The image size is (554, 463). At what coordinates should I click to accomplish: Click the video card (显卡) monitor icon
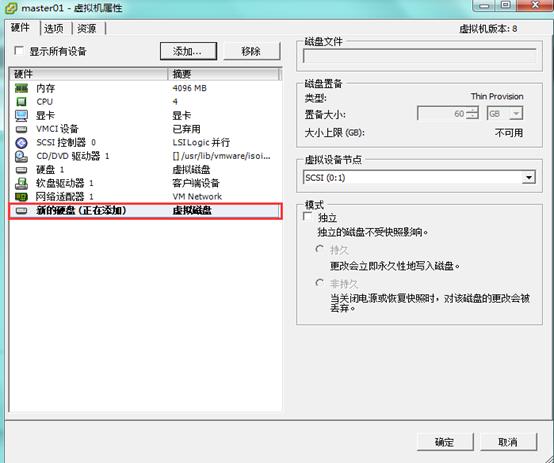pyautogui.click(x=21, y=115)
